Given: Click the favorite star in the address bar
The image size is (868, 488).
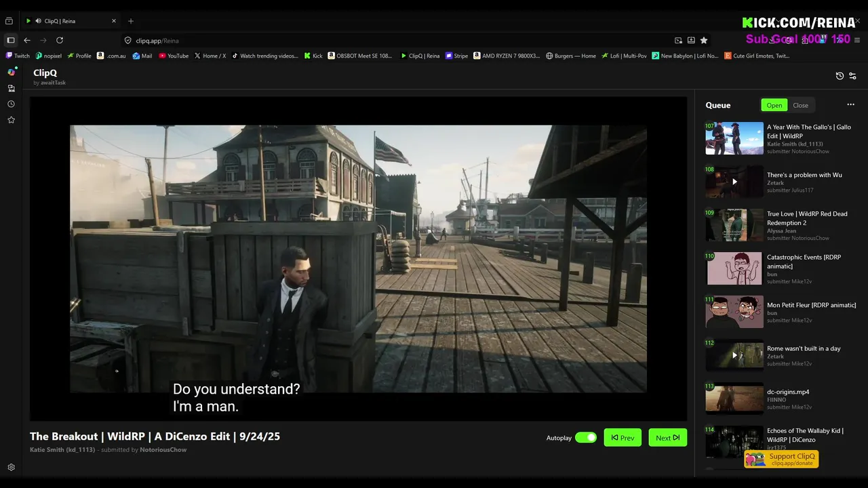Looking at the screenshot, I should pos(704,41).
